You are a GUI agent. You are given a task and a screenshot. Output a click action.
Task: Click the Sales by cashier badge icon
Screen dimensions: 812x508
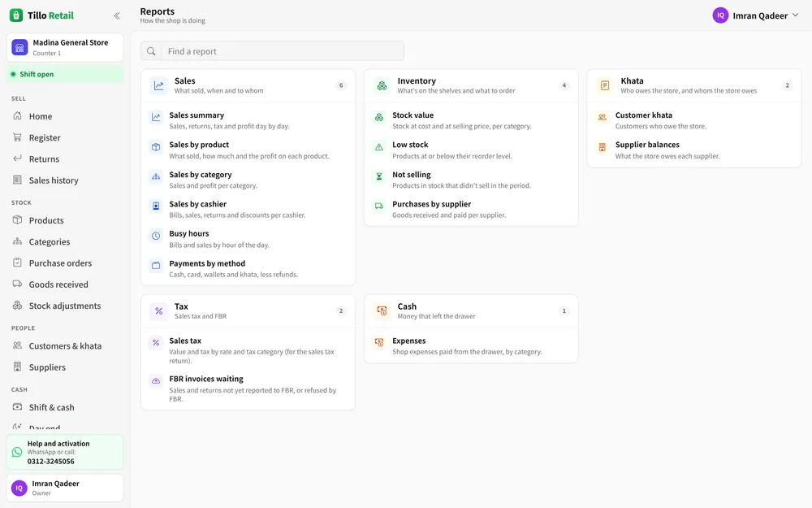click(156, 206)
